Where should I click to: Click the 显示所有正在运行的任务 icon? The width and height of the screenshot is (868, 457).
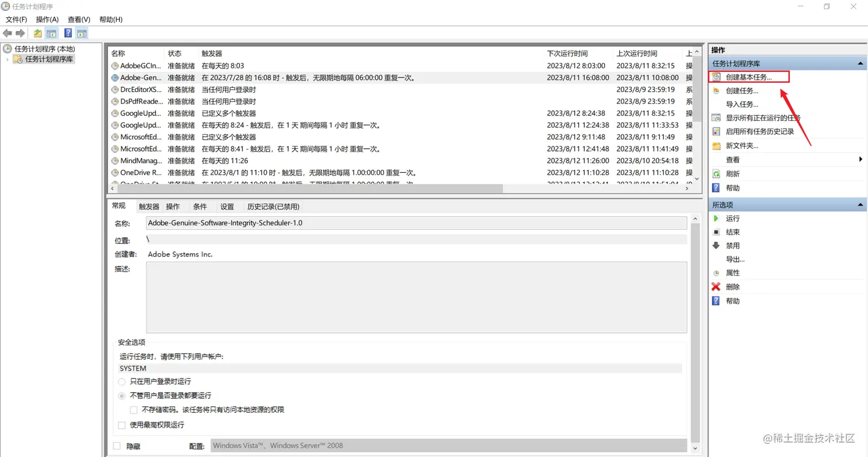point(716,118)
